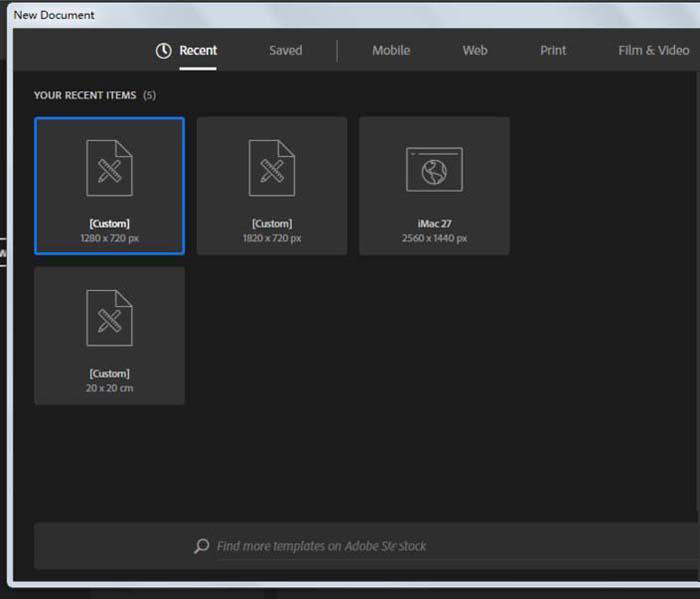Click the document icon on the 1280 x 720 preset
This screenshot has width=700, height=599.
(x=109, y=168)
